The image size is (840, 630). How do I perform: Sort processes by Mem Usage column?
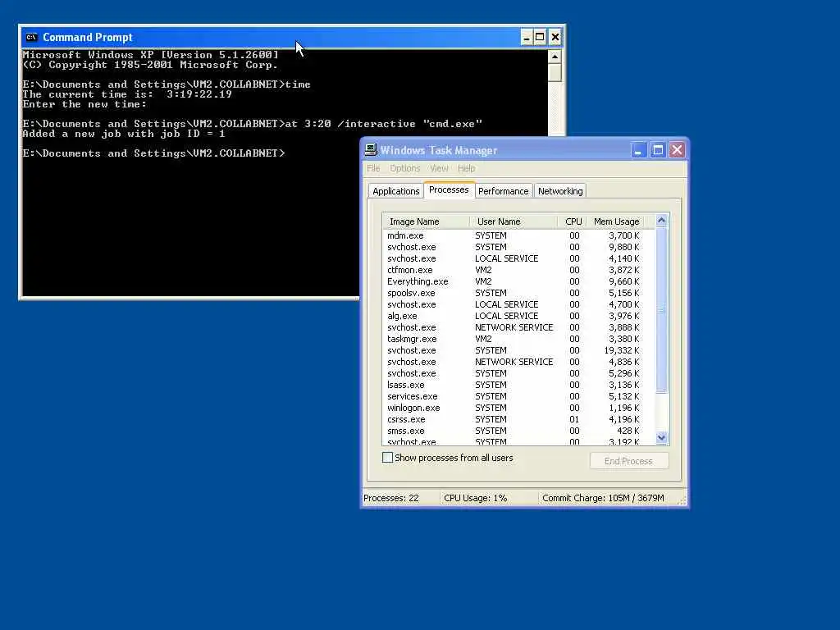point(615,221)
